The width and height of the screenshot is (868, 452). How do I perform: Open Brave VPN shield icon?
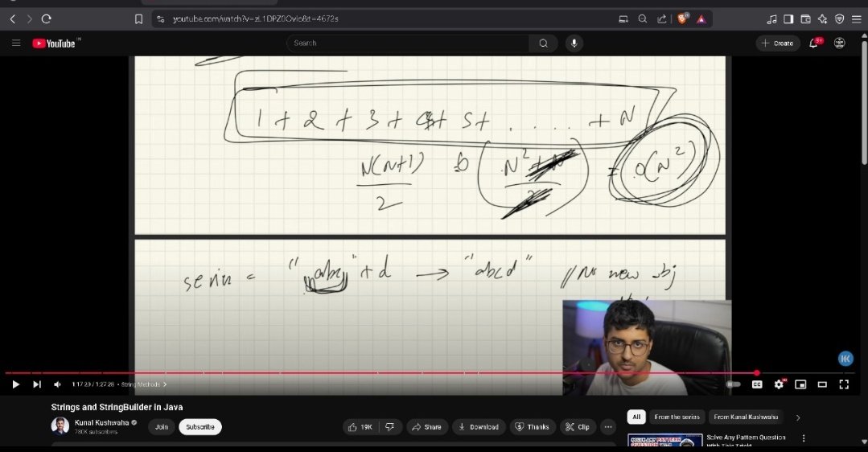coord(840,18)
